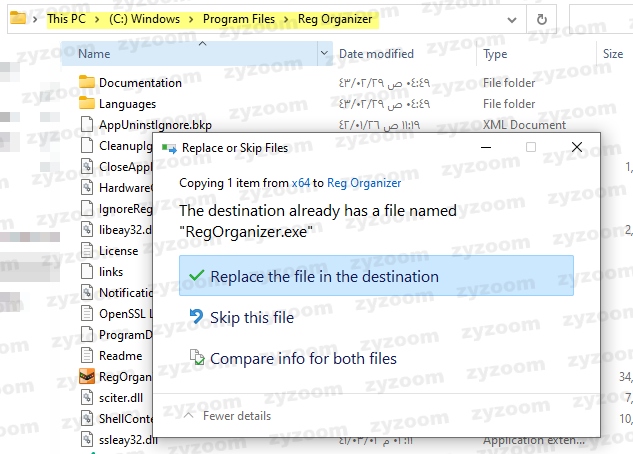Select the ssleay32.dll file icon
This screenshot has width=633, height=454.
point(87,439)
